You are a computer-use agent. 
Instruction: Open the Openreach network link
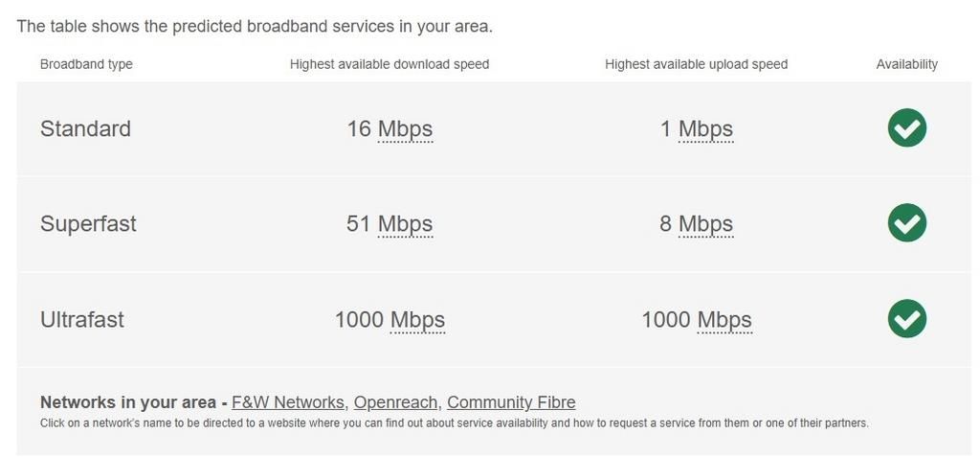coord(395,402)
